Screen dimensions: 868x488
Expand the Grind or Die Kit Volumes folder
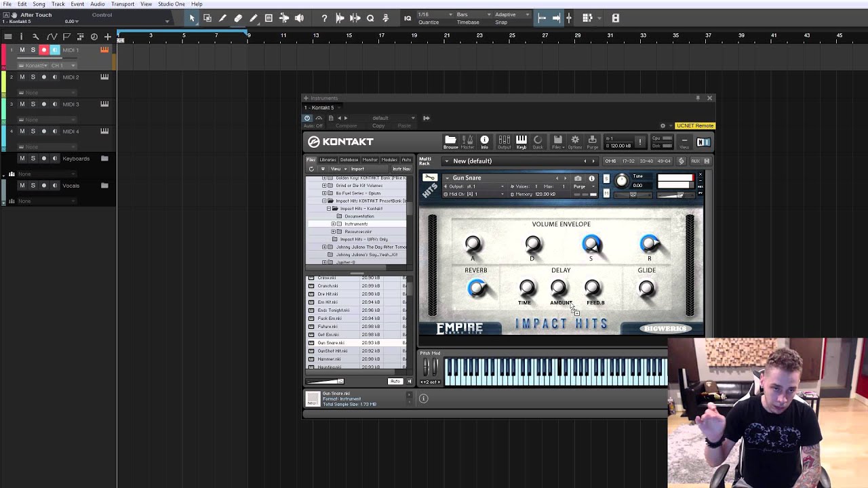point(324,185)
